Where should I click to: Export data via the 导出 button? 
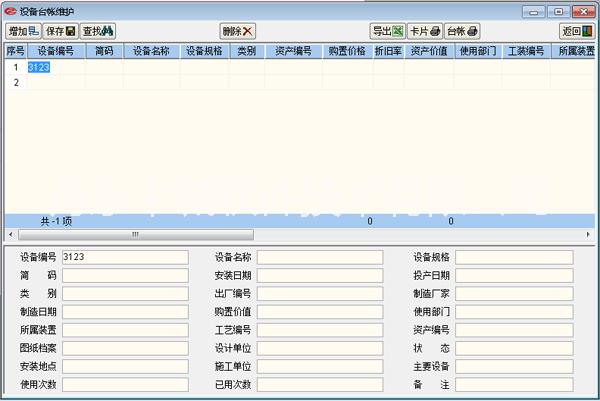click(x=388, y=31)
